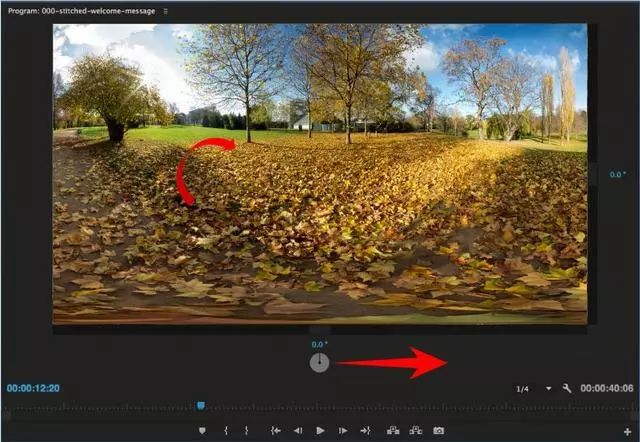Open the Program monitor panel menu
Viewport: 640px width, 442px height.
tap(166, 11)
